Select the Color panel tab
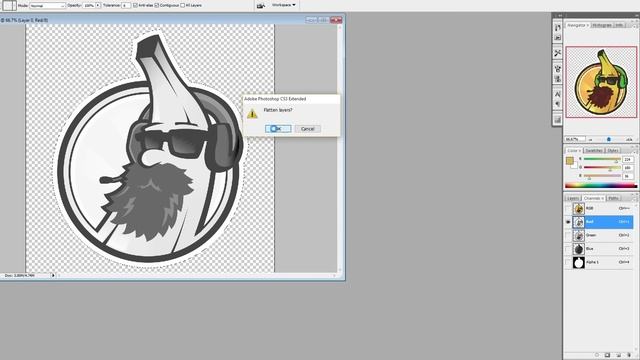 [574, 151]
